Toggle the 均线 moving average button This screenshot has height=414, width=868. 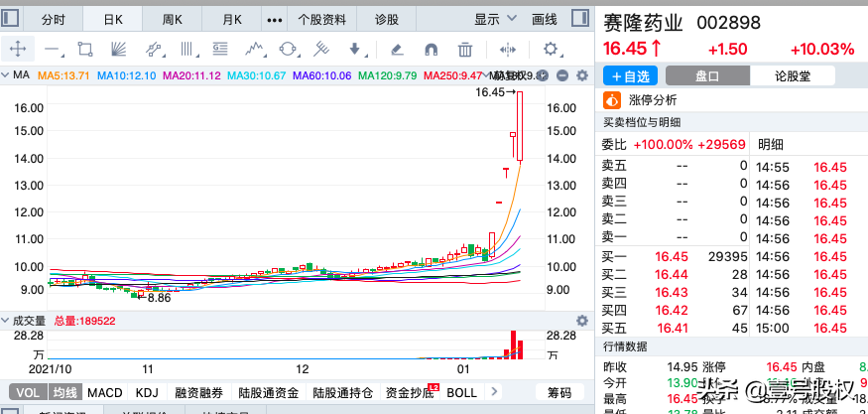click(67, 393)
